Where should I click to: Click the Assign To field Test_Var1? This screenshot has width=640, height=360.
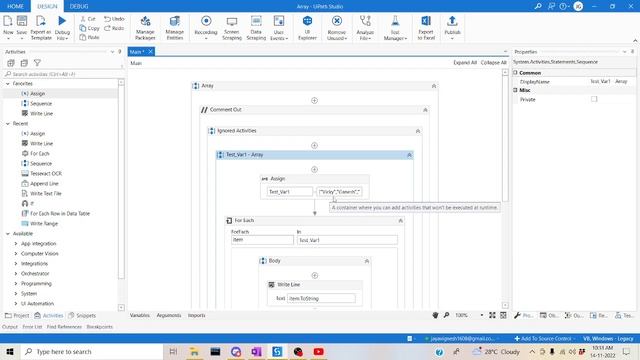[x=290, y=192]
